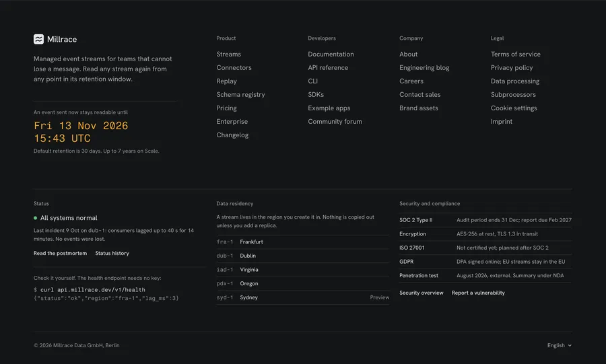Image resolution: width=606 pixels, height=364 pixels.
Task: Click the Developers column heading
Action: [x=322, y=38]
